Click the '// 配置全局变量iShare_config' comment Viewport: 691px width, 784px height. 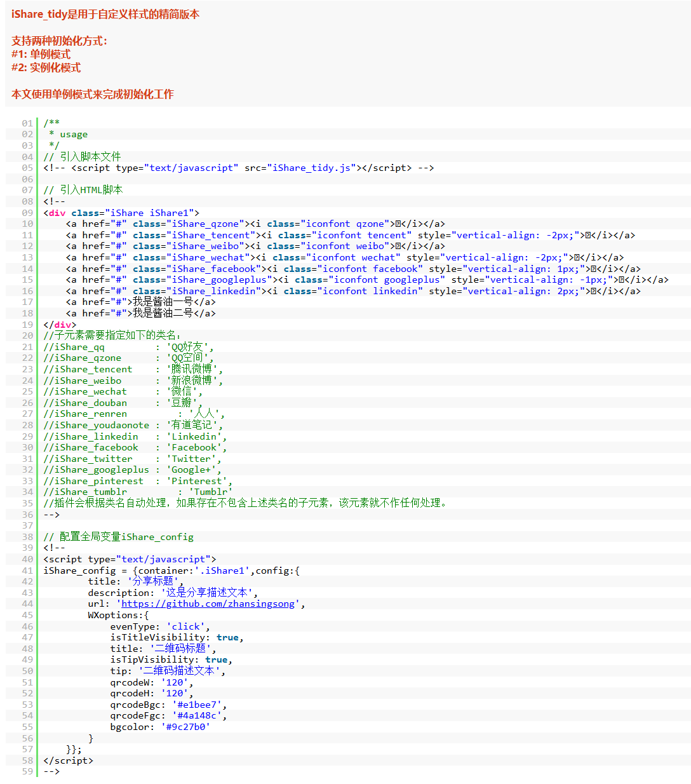coord(118,537)
